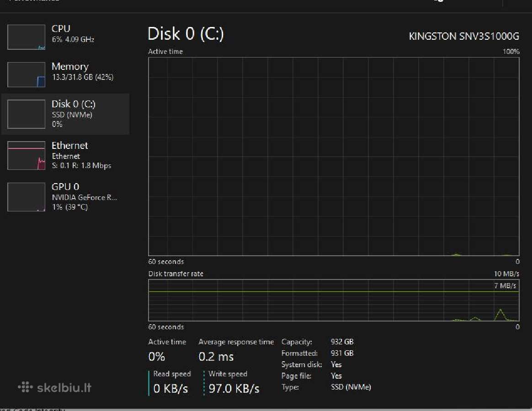Click 'S: 0.1 R: 1.8 Mbps' text
The image size is (532, 411).
tap(81, 165)
